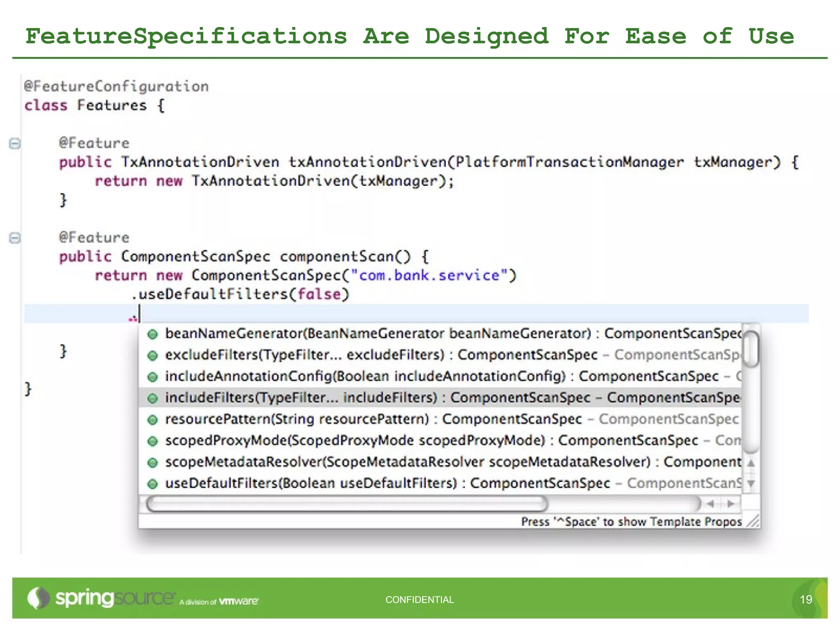This screenshot has height=630, width=840.
Task: Choose includeAnnotationConfig(Boolean) completion proposal
Action: pyautogui.click(x=440, y=376)
